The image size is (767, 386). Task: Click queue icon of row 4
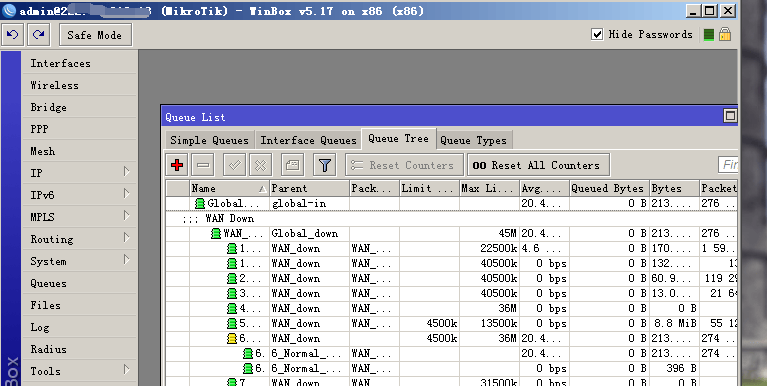click(232, 309)
